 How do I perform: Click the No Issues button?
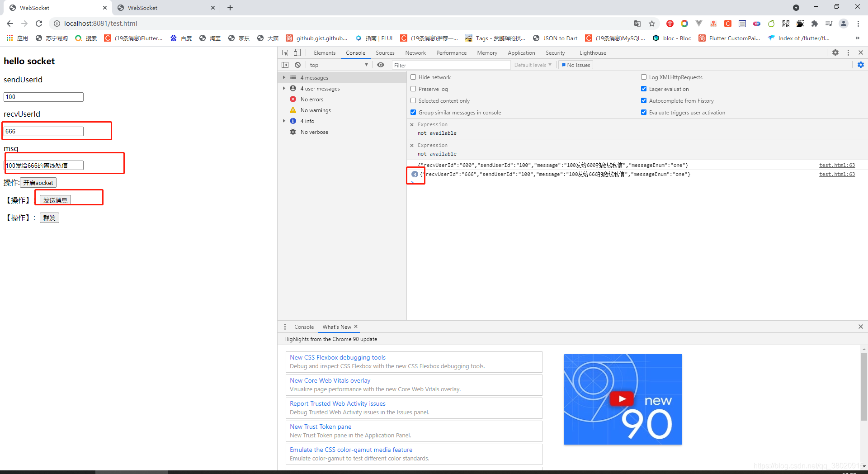(x=576, y=65)
